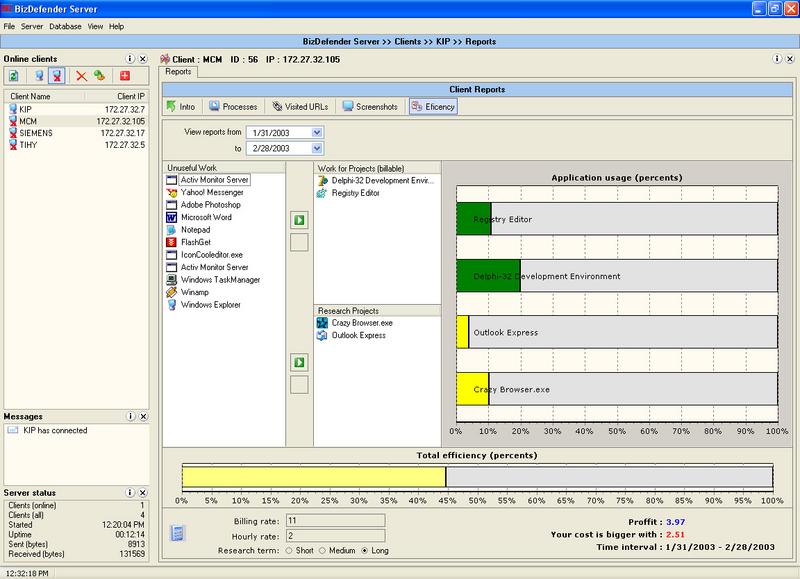800x579 pixels.
Task: Click the red plus toolbar icon
Action: (124, 76)
